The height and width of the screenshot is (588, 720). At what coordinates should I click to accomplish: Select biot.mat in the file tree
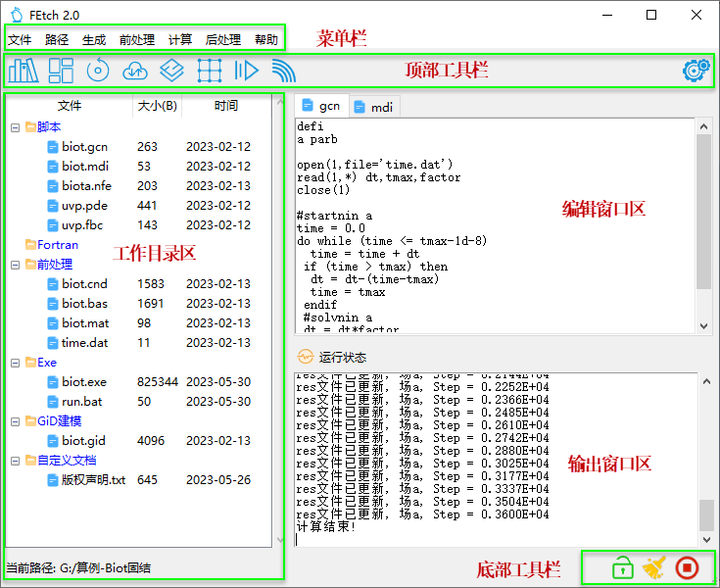(85, 323)
